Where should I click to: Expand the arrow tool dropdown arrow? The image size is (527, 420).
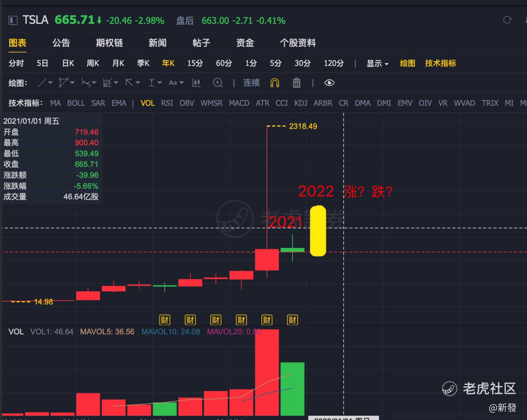coord(138,83)
